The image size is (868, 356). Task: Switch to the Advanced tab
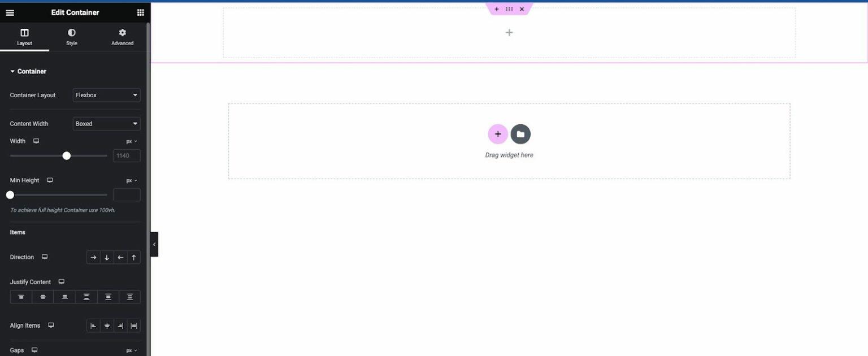122,36
